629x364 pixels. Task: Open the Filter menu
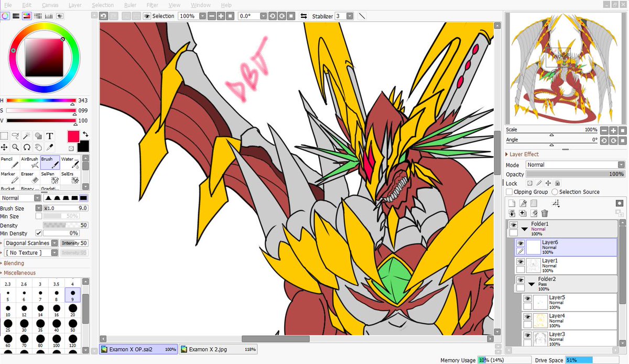pos(153,5)
